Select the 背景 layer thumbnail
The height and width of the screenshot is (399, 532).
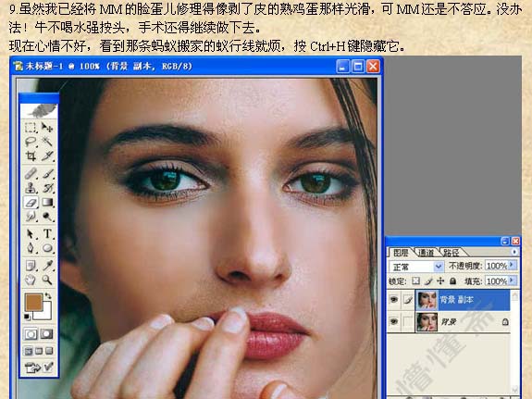coord(427,321)
